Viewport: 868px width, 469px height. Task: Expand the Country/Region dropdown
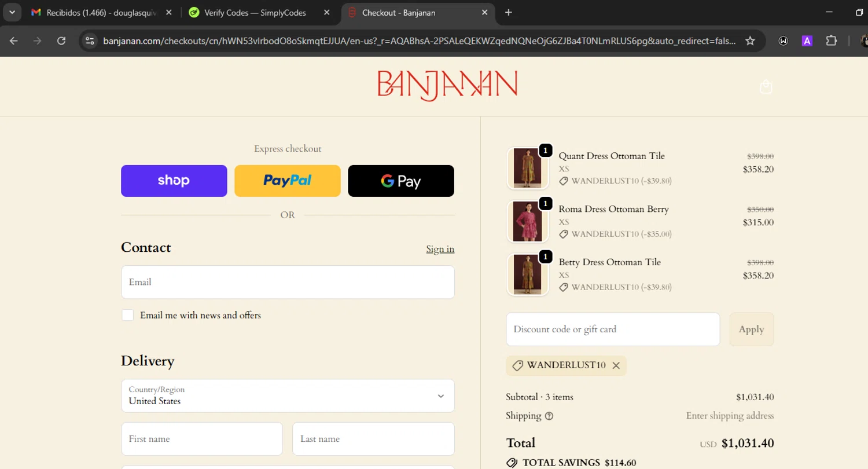[x=288, y=395]
